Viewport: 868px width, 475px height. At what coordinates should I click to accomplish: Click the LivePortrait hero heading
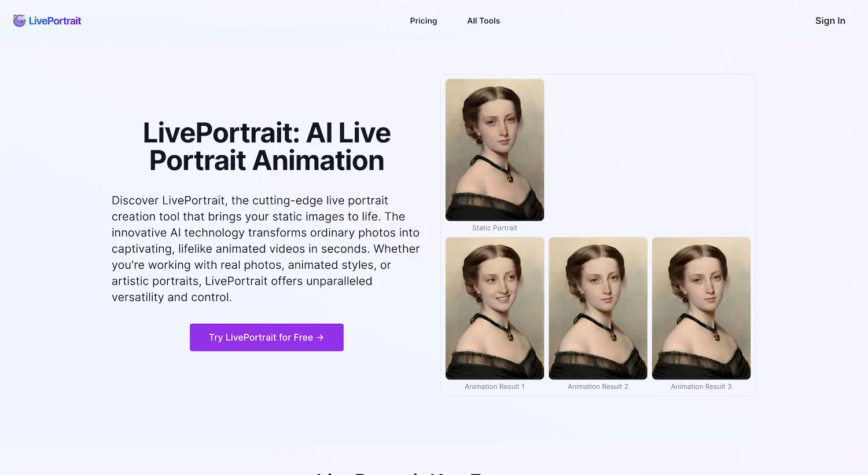(x=267, y=147)
